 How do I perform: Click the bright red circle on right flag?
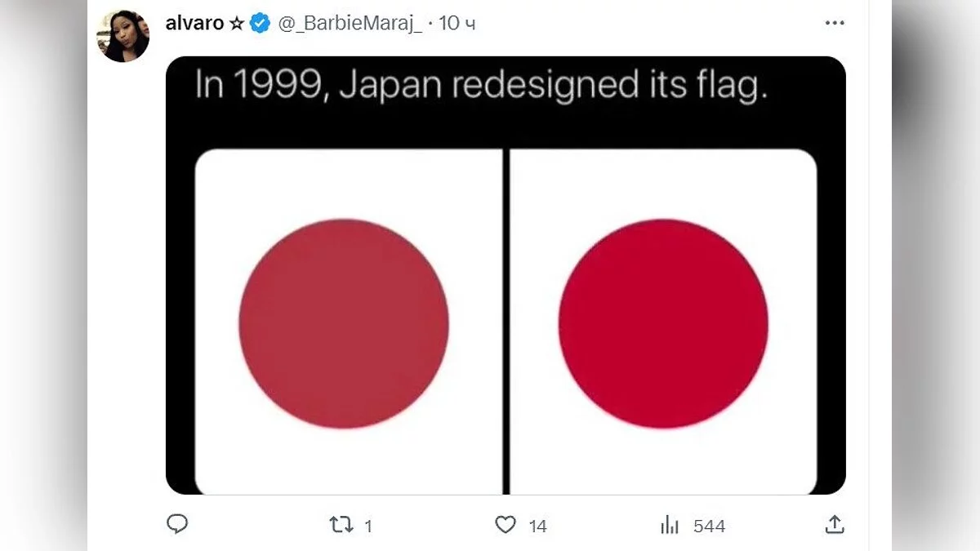[663, 323]
